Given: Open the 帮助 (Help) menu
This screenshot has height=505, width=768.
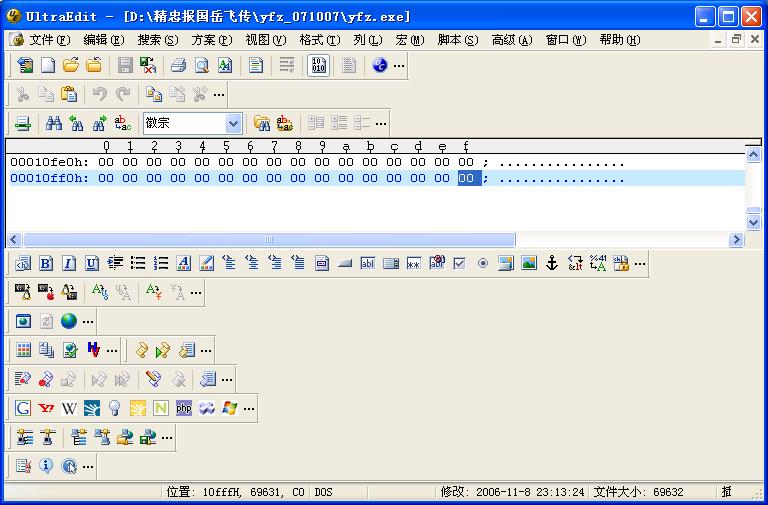Looking at the screenshot, I should tap(618, 40).
